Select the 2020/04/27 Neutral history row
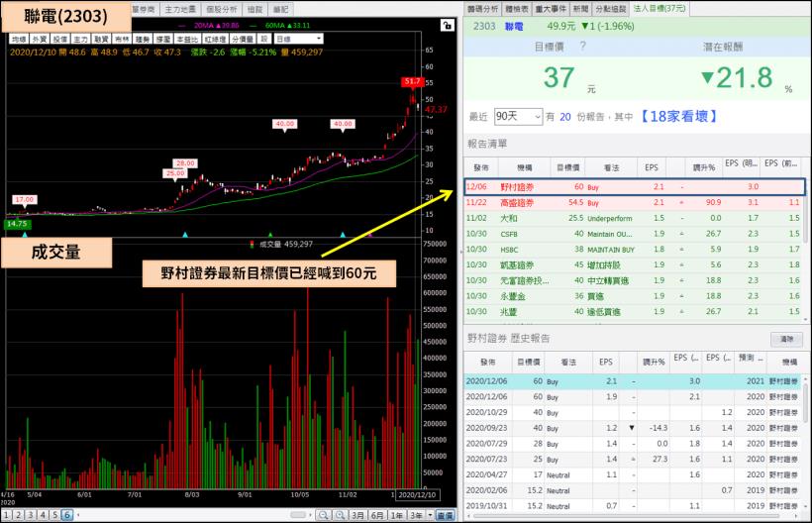The height and width of the screenshot is (523, 812). (x=633, y=474)
